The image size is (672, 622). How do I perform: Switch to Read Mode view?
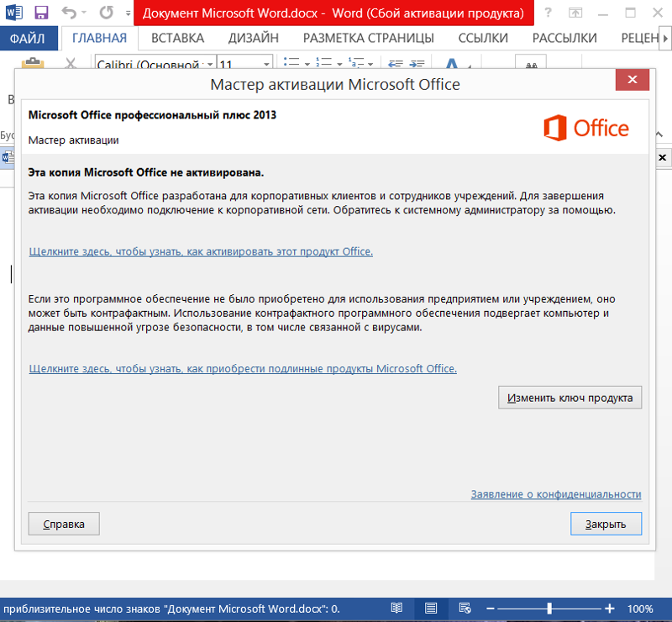point(396,609)
